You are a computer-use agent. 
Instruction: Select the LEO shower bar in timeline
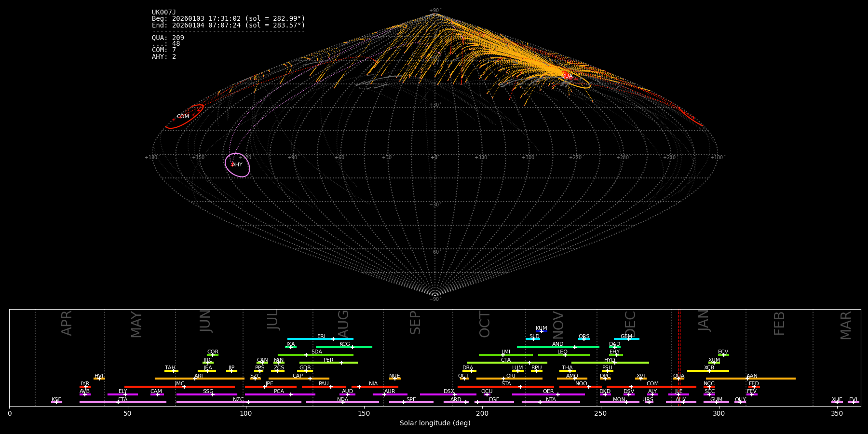coord(563,355)
